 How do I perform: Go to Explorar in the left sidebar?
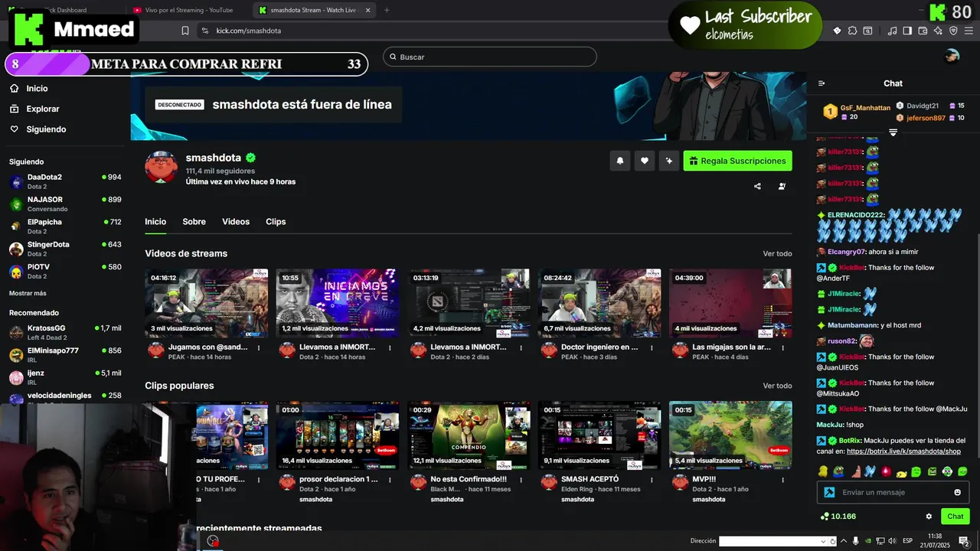[x=42, y=109]
